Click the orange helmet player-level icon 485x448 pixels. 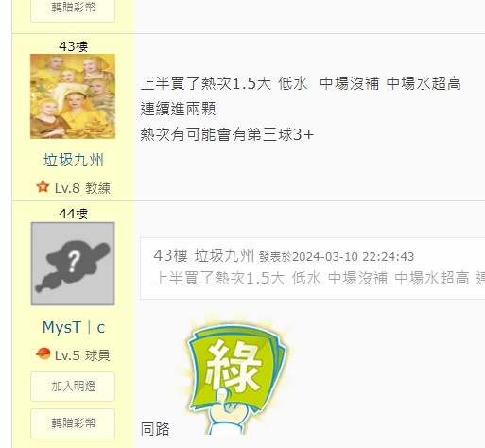point(43,353)
